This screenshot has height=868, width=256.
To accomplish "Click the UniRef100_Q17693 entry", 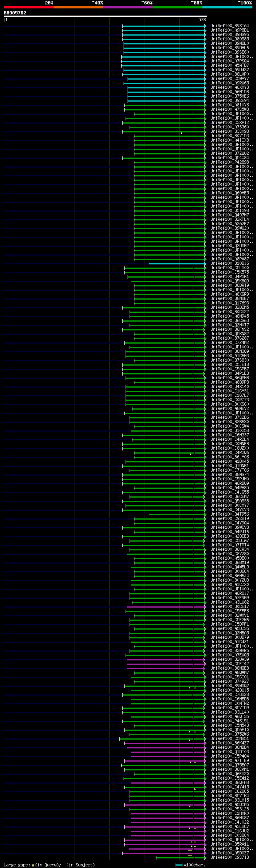I will coord(230,303).
